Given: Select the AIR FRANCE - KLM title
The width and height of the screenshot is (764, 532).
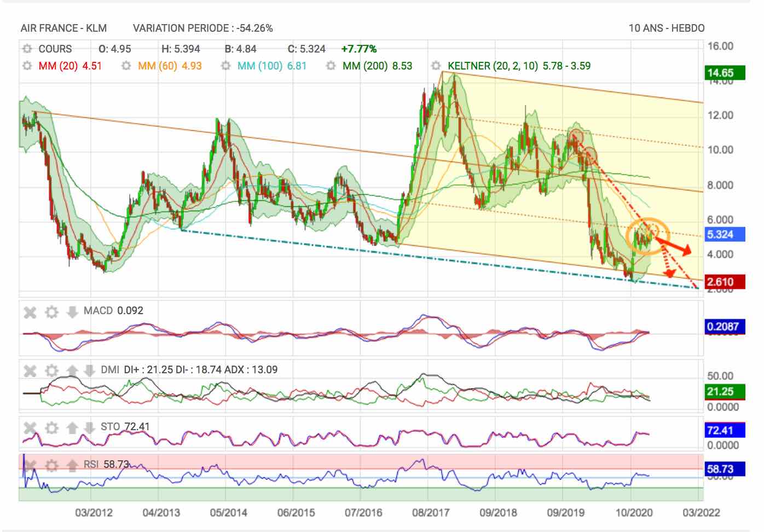Looking at the screenshot, I should click(63, 28).
